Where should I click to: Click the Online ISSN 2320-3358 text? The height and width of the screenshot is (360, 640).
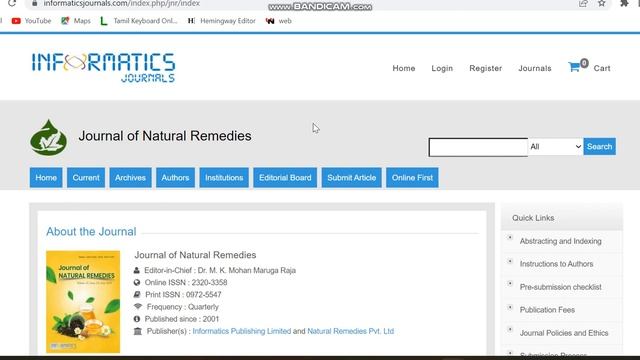[186, 282]
